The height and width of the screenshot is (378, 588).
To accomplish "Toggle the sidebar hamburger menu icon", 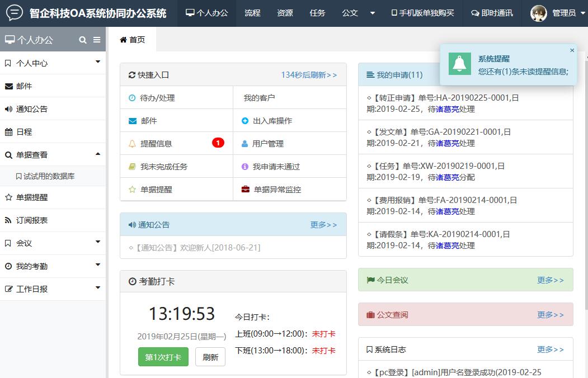I will (97, 40).
